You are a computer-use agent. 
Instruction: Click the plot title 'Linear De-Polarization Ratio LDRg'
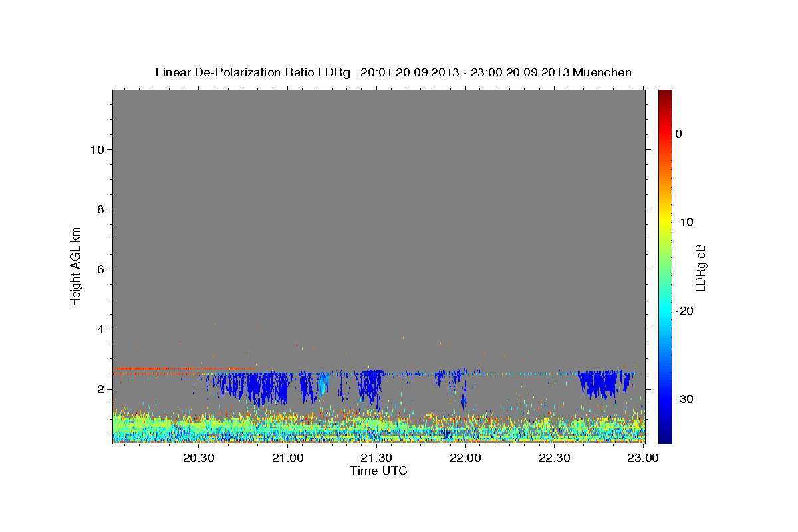tap(253, 72)
